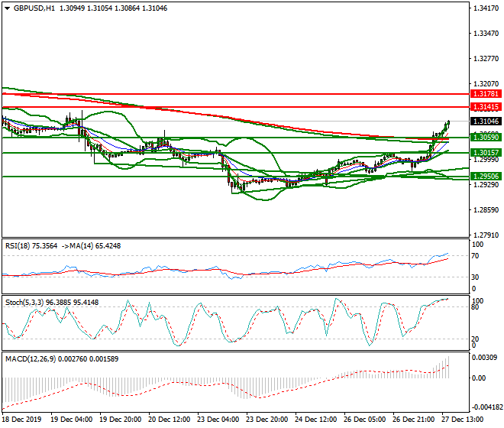The width and height of the screenshot is (504, 428).
Task: Select the green 1.30157 level label
Action: 486,153
